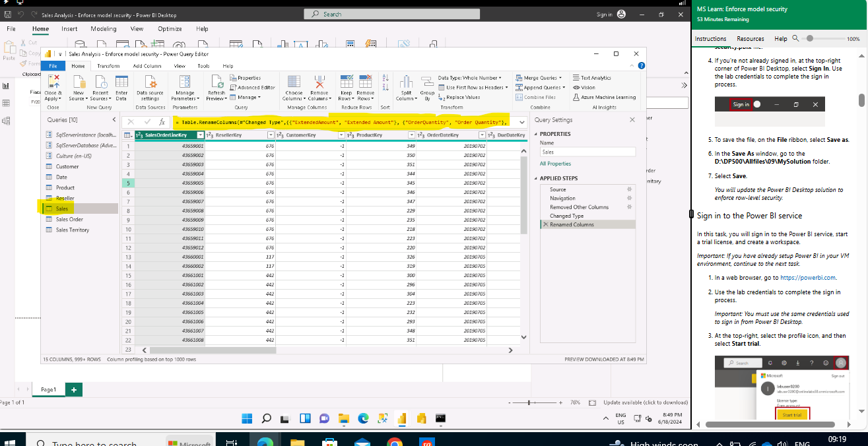This screenshot has width=868, height=446.
Task: Open the Add Column ribbon tab
Action: [x=147, y=66]
